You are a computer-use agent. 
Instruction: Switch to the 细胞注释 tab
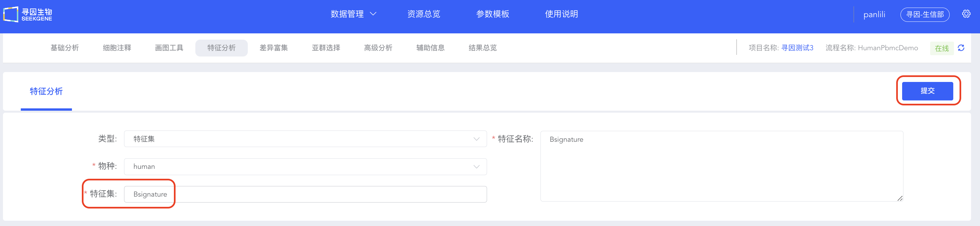click(x=117, y=48)
